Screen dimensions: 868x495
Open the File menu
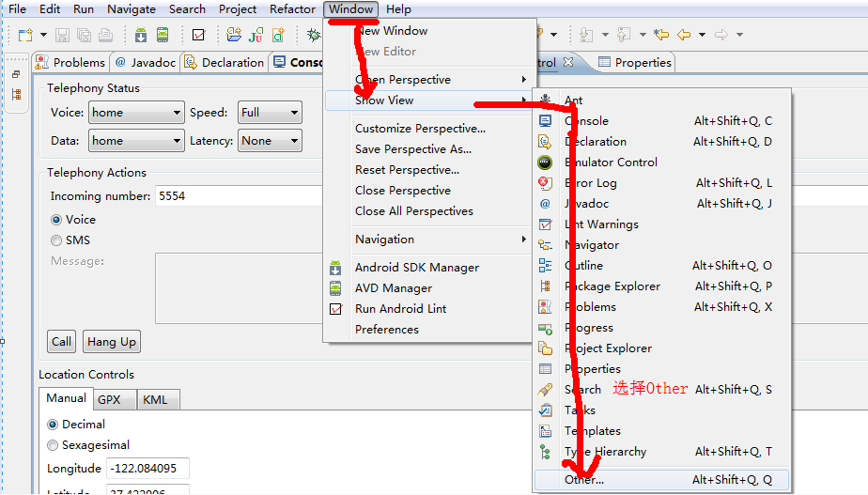pyautogui.click(x=17, y=9)
